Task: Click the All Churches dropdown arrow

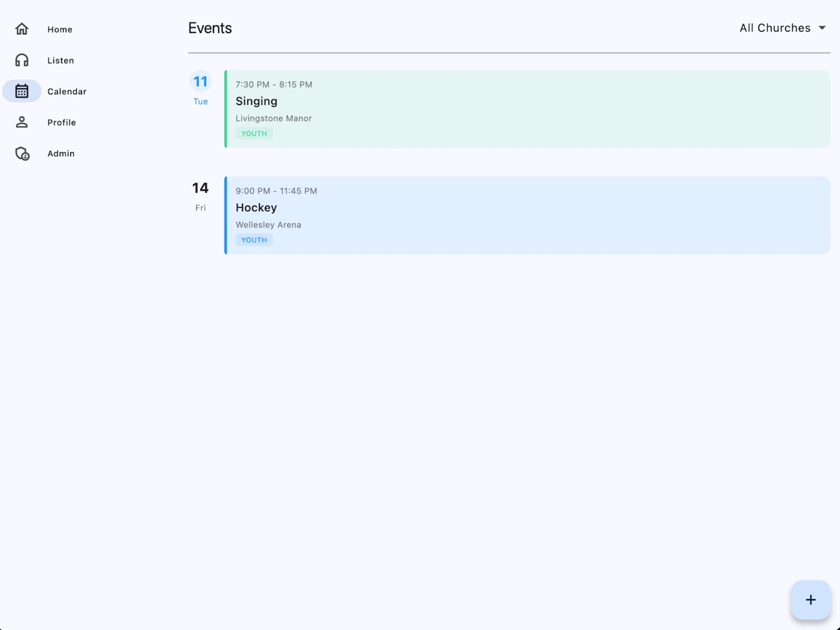Action: [x=822, y=28]
